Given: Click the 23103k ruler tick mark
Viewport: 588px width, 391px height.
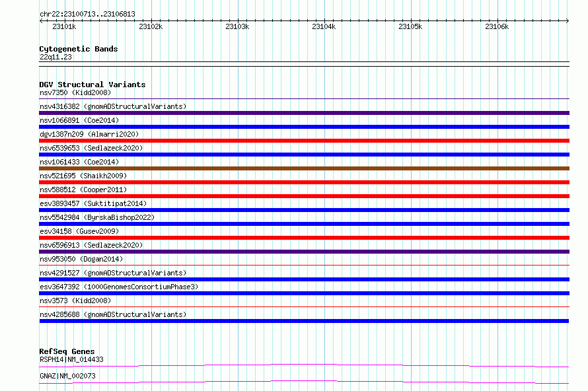Looking at the screenshot, I should [238, 20].
